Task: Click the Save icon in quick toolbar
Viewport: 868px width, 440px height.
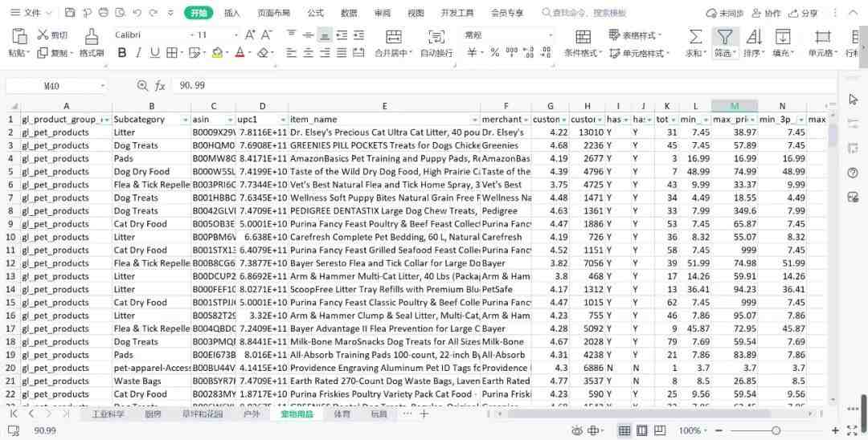Action: (x=70, y=13)
